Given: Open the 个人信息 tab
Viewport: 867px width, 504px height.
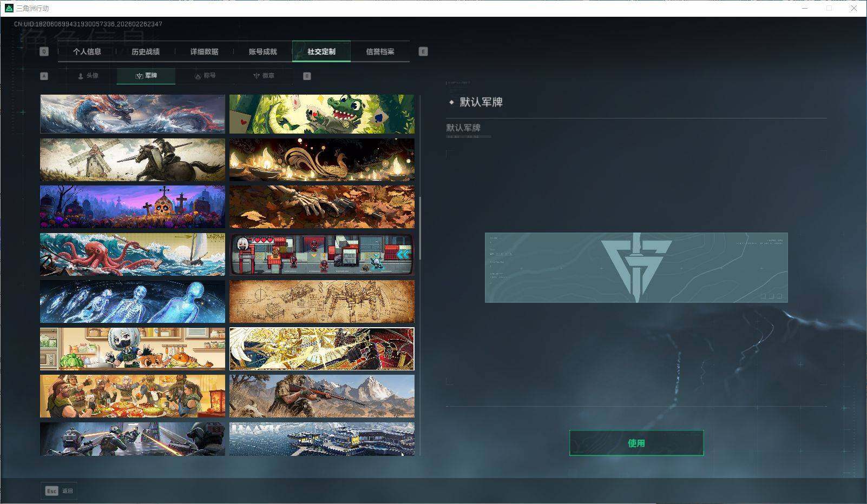Looking at the screenshot, I should tap(87, 51).
